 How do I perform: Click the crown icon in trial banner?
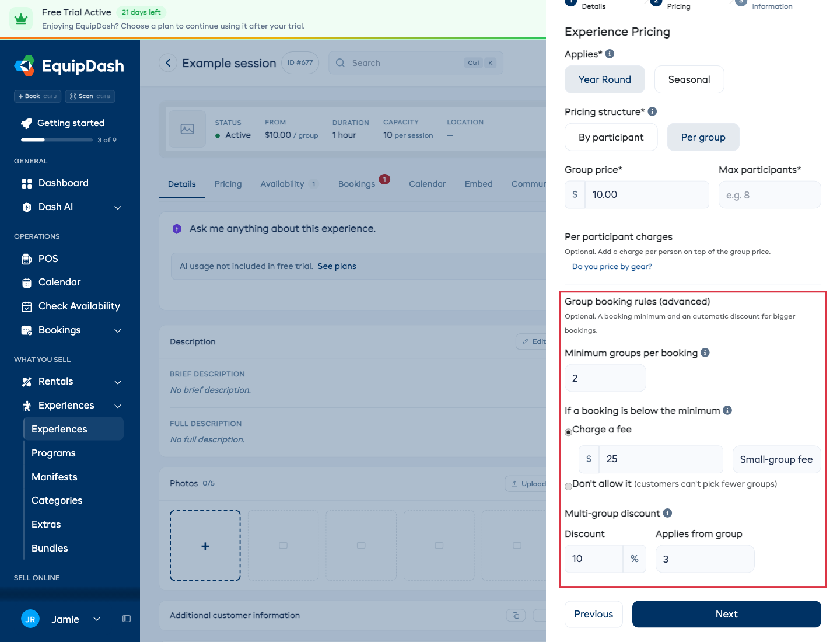click(x=21, y=19)
